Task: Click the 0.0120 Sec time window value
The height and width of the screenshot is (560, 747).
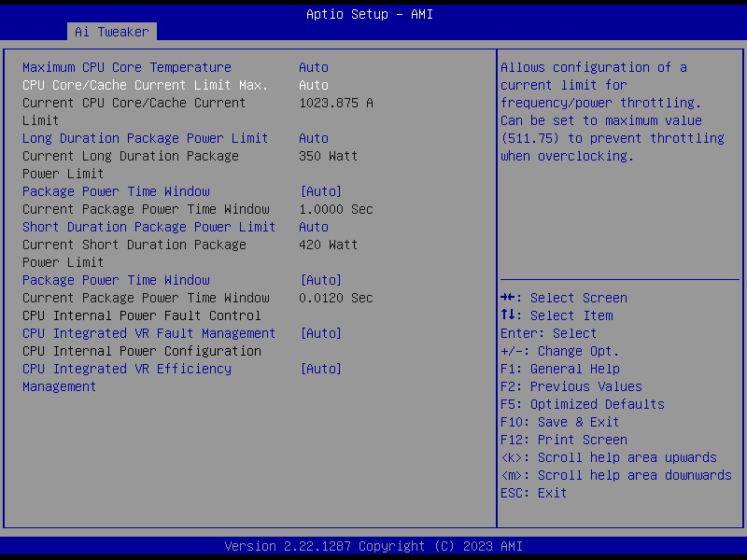Action: coord(336,298)
